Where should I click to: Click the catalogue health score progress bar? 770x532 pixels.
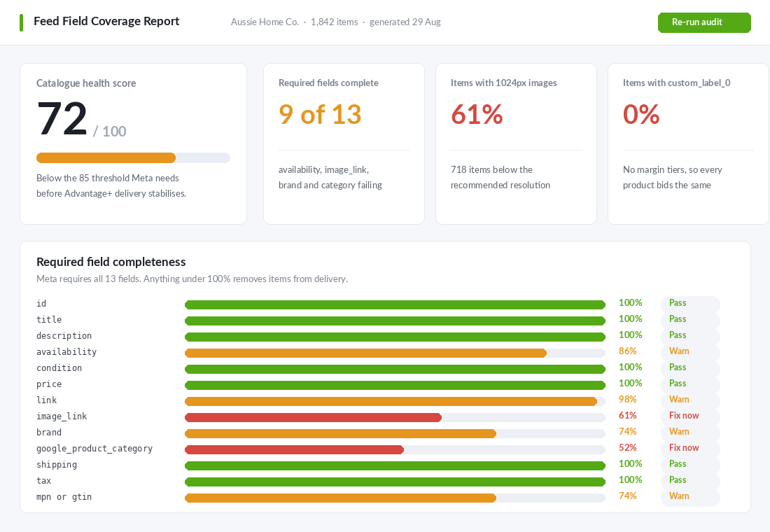click(133, 157)
